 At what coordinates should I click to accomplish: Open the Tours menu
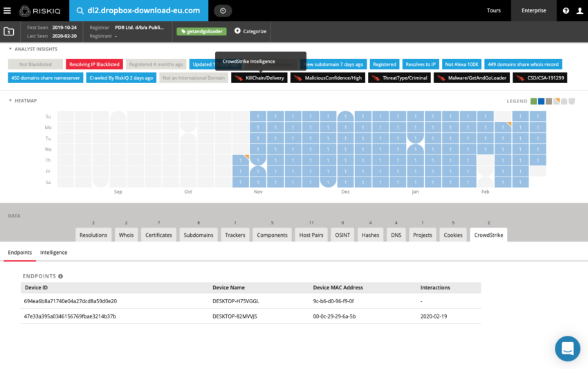(x=493, y=10)
